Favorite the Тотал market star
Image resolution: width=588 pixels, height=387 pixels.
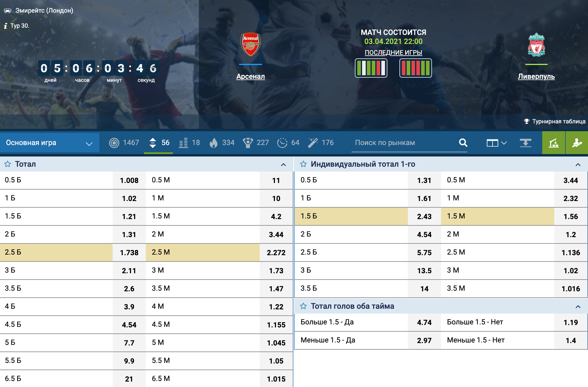pos(8,164)
